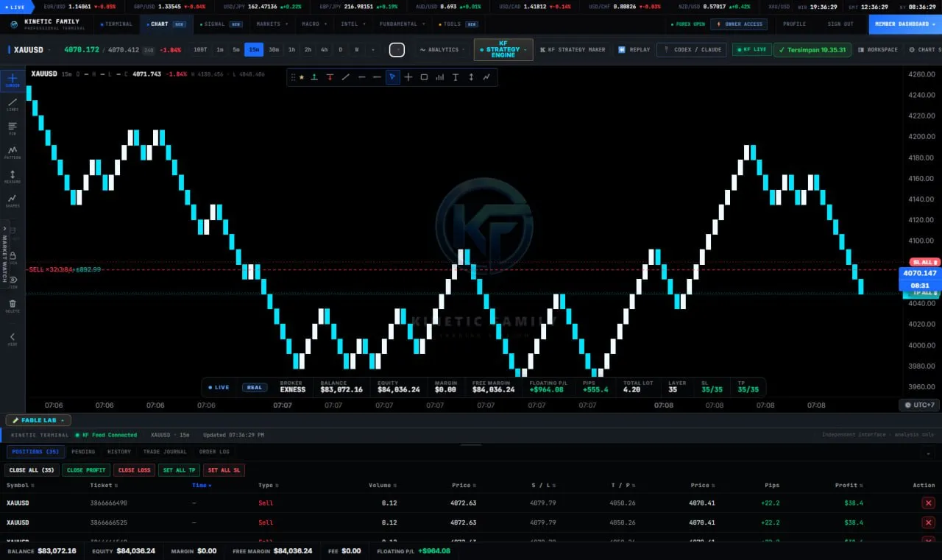Screen dimensions: 942x560
Task: Click the Lock drawings icon
Action: point(13,257)
